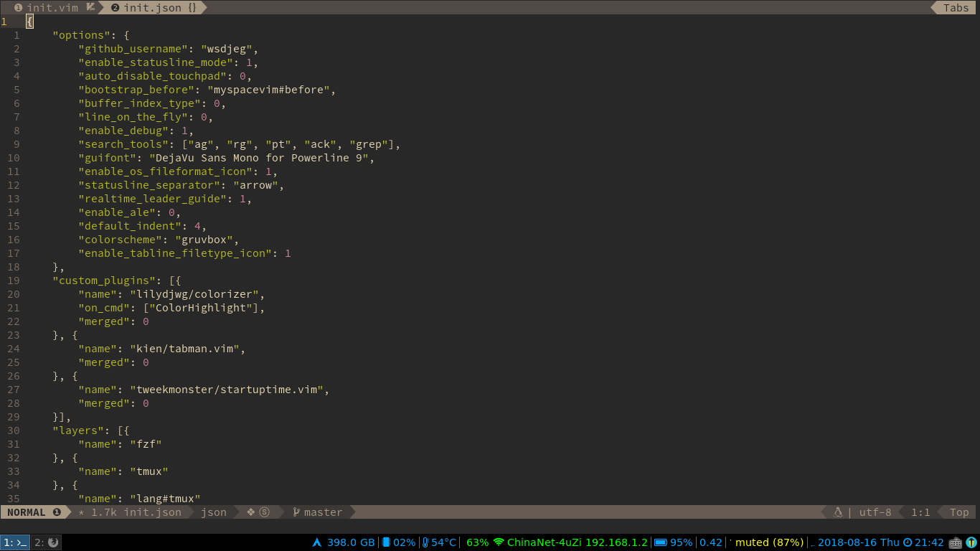Click the 95% battery level
Screen dimensions: 980x551
point(682,542)
